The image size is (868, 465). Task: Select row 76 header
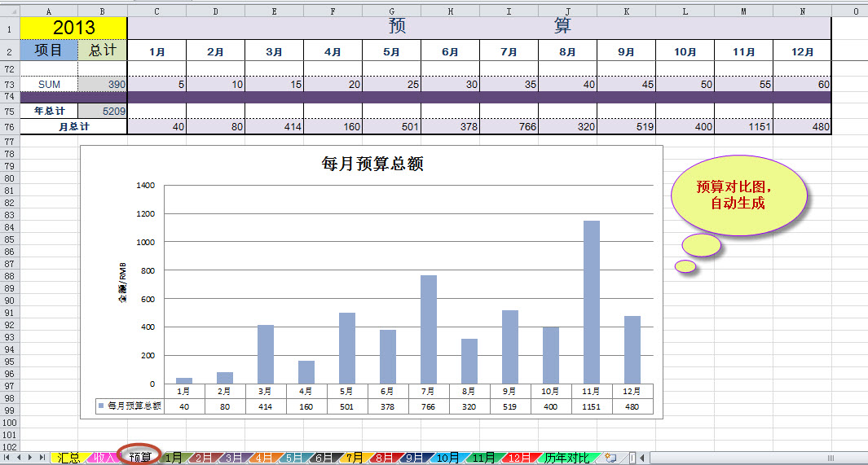(10, 126)
